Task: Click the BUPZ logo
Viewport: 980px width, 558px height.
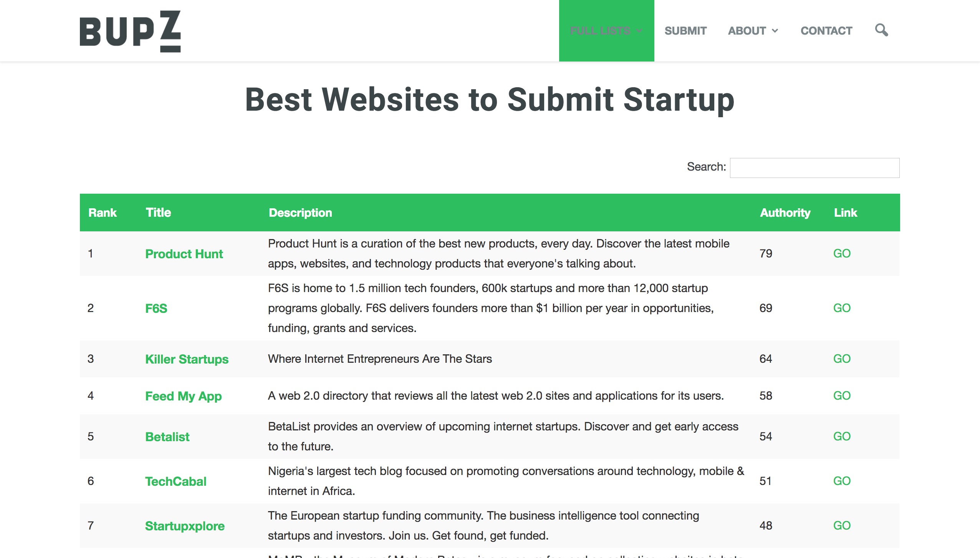Action: click(130, 31)
